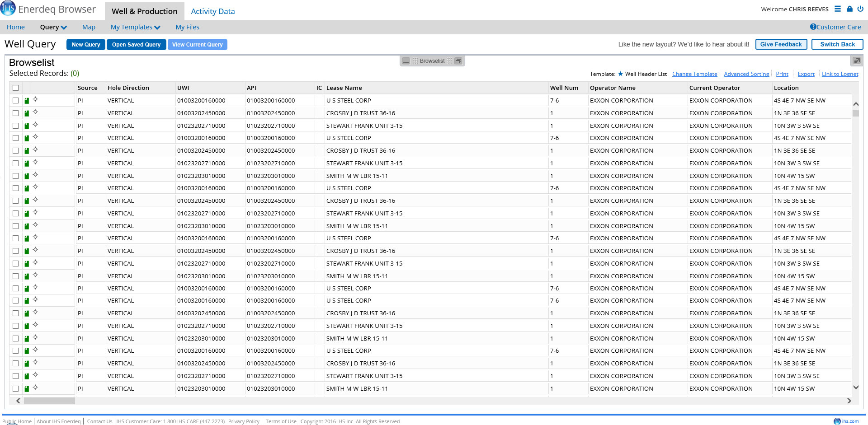Open the Customer Care help link

tap(835, 27)
